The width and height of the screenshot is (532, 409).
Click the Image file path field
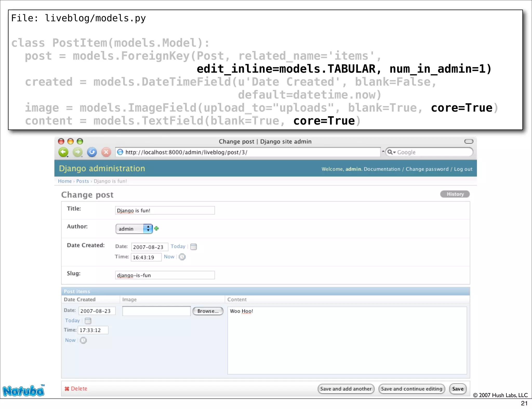(156, 311)
